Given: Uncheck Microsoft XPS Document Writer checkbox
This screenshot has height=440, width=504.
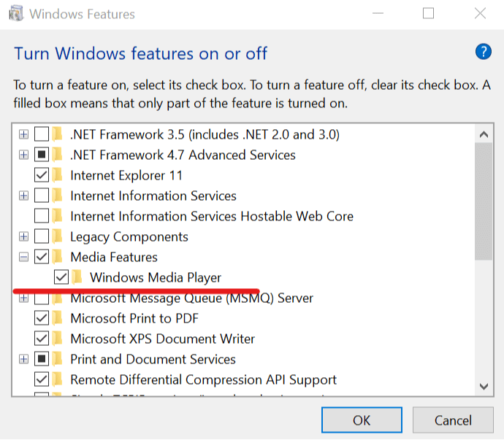Looking at the screenshot, I should tap(42, 339).
